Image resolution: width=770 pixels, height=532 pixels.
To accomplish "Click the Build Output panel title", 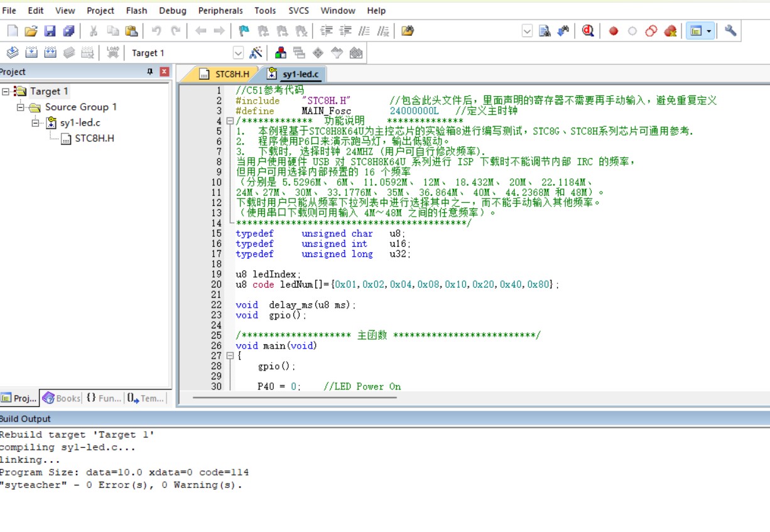I will coord(25,419).
